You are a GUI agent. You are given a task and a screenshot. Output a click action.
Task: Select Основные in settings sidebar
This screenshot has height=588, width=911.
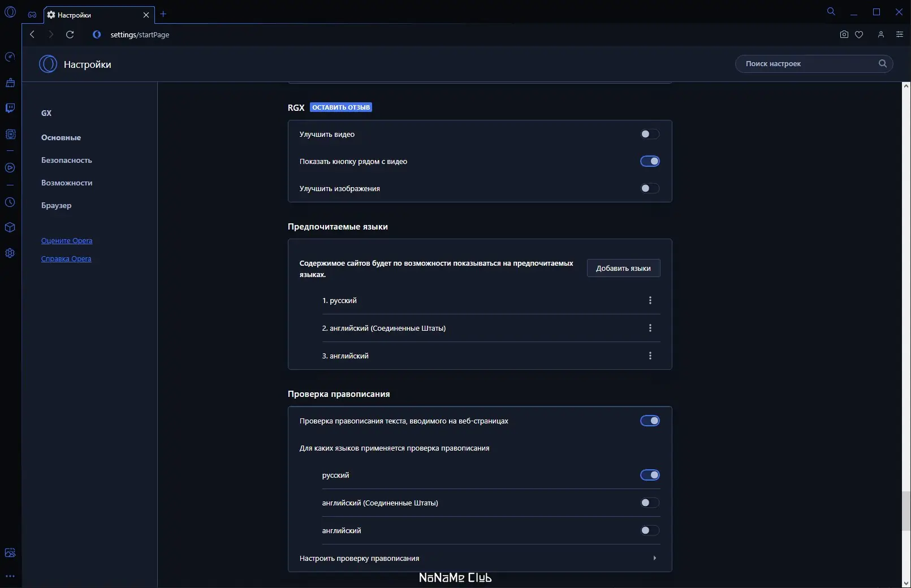(61, 137)
